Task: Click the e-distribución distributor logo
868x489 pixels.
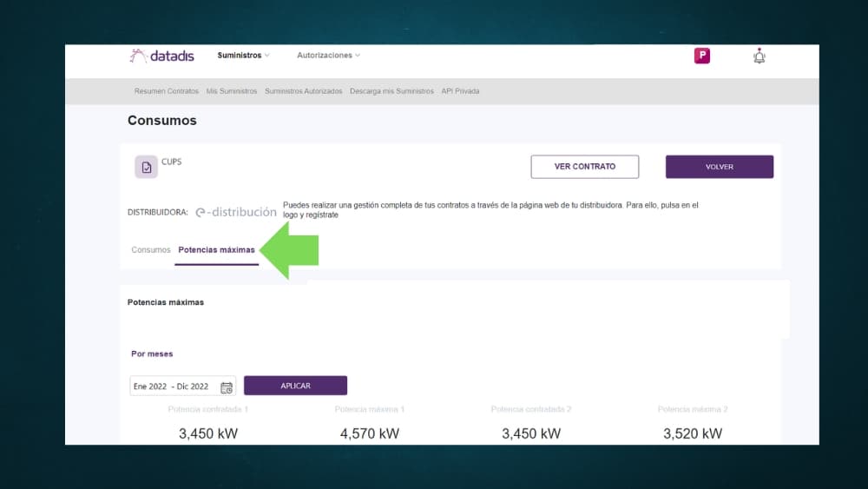Action: click(x=236, y=212)
